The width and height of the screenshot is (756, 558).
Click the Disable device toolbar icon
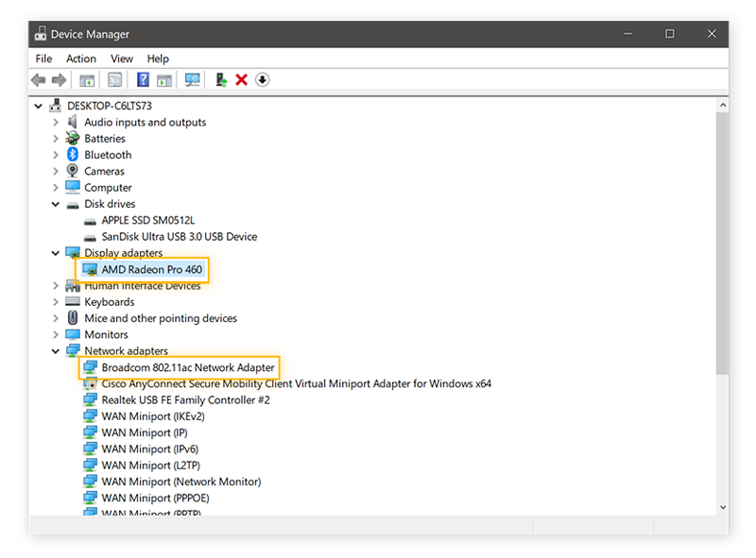coord(263,79)
